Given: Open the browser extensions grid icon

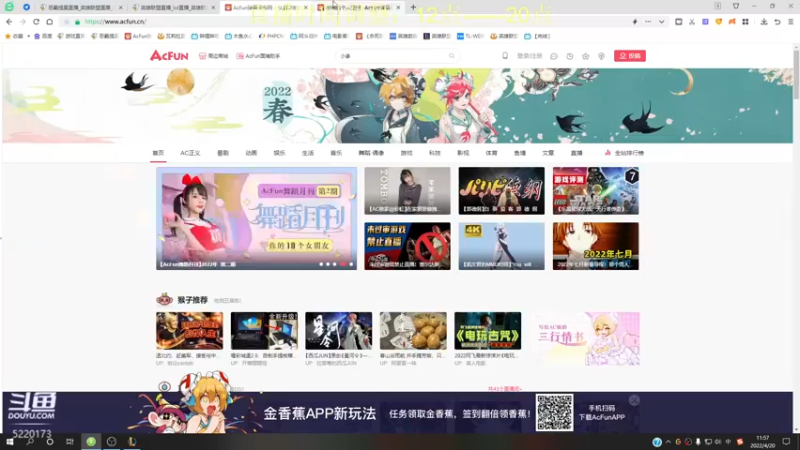Looking at the screenshot, I should click(x=745, y=22).
